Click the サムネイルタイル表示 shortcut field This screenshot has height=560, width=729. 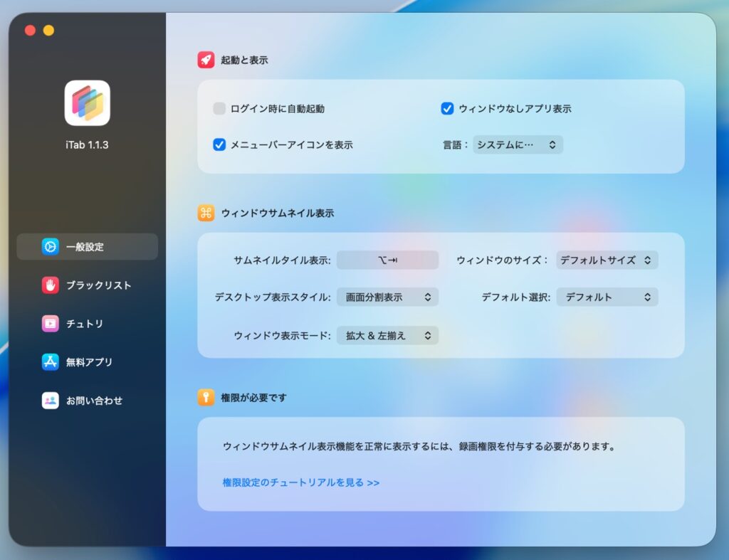point(387,260)
